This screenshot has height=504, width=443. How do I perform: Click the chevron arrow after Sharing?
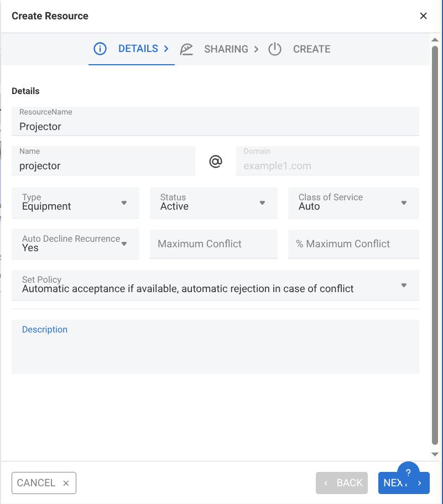point(256,49)
